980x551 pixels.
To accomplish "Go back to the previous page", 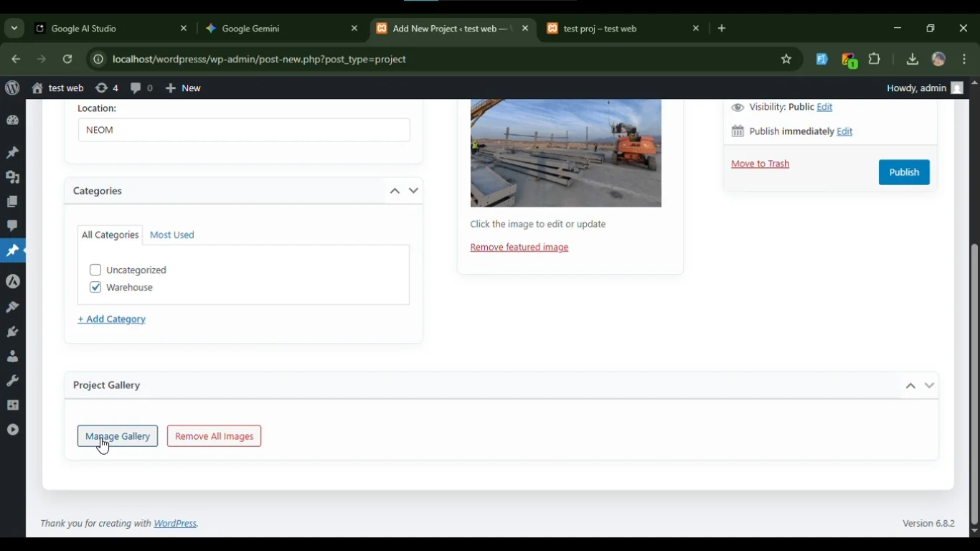I will [x=16, y=60].
